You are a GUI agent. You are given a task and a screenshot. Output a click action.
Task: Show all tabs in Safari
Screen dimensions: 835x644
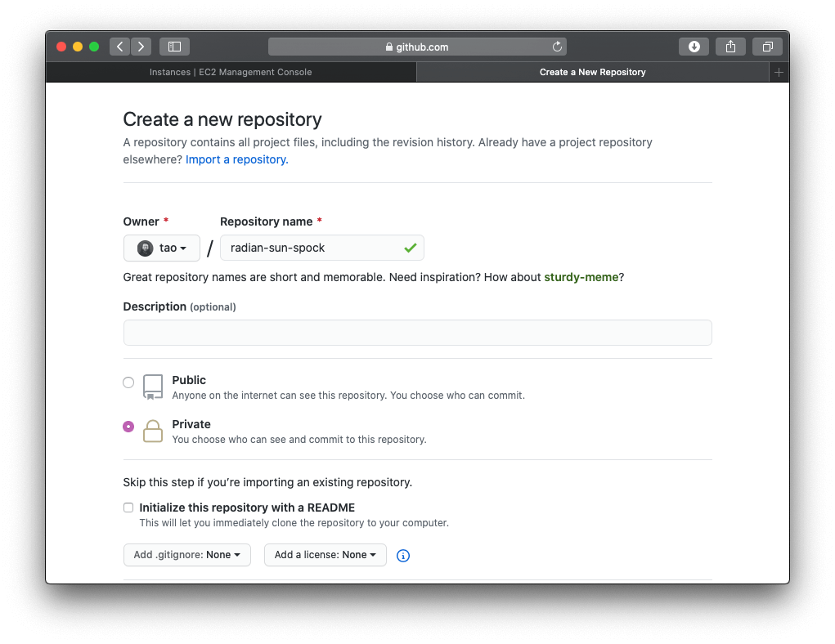(x=767, y=47)
